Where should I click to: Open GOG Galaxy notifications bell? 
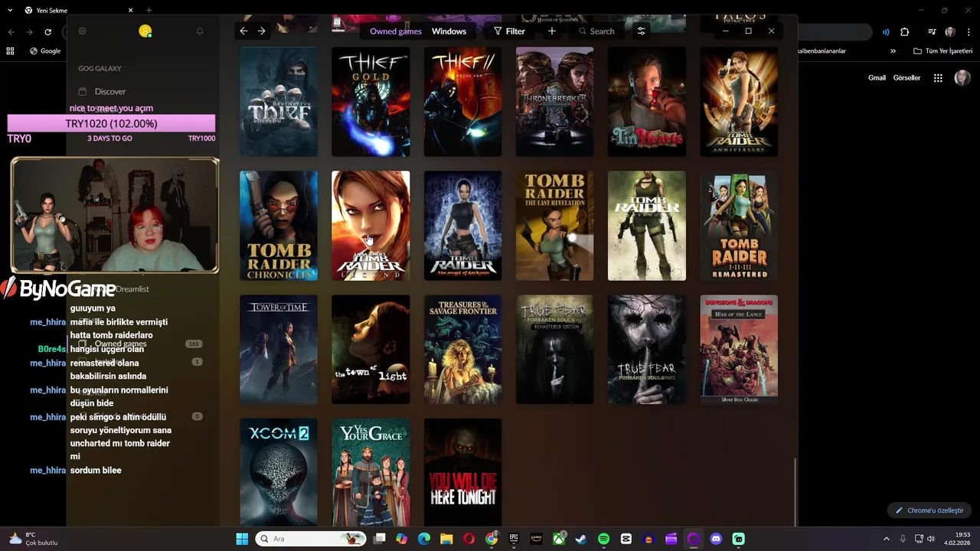tap(200, 31)
